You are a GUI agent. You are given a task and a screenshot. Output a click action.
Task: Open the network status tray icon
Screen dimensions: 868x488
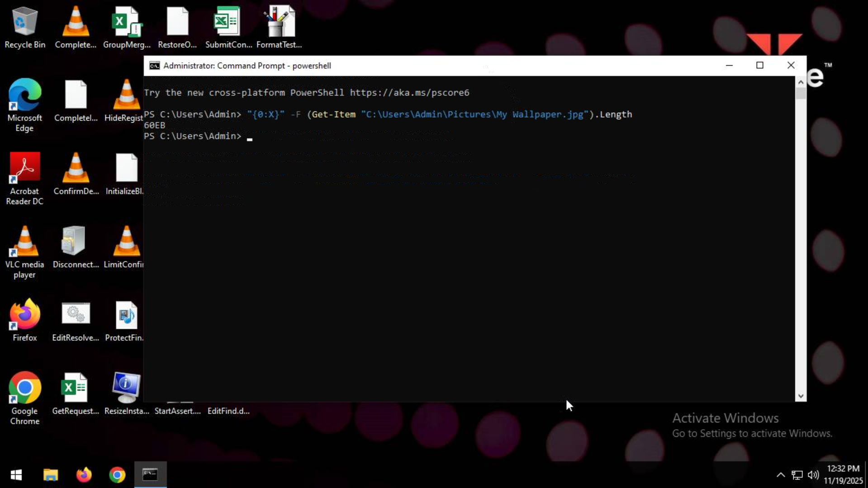[x=797, y=475]
